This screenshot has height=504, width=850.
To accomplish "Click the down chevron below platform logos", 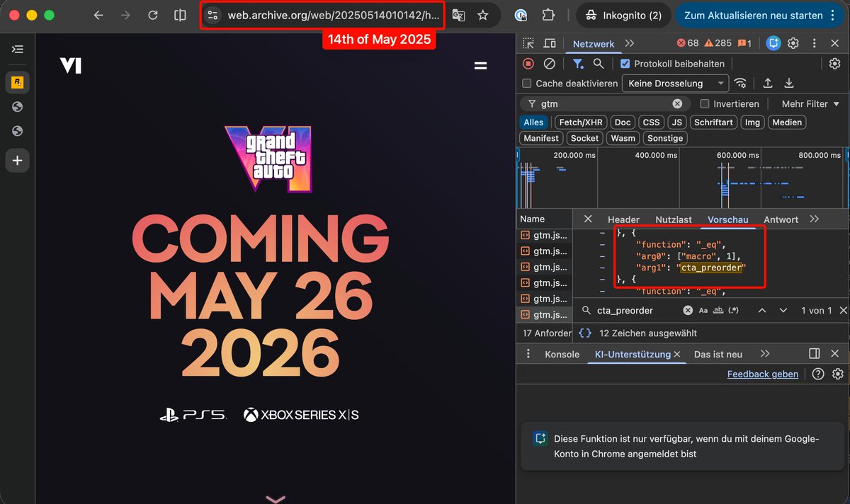I will pyautogui.click(x=275, y=498).
